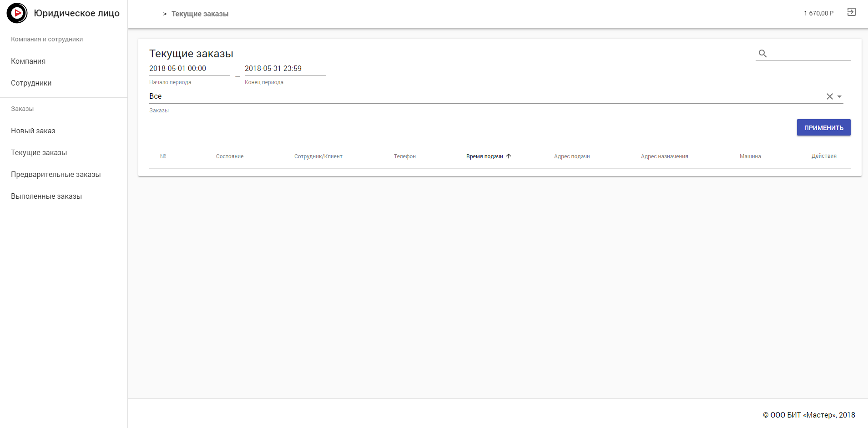
Task: Click the Текущие заказы breadcrumb link
Action: pos(200,14)
